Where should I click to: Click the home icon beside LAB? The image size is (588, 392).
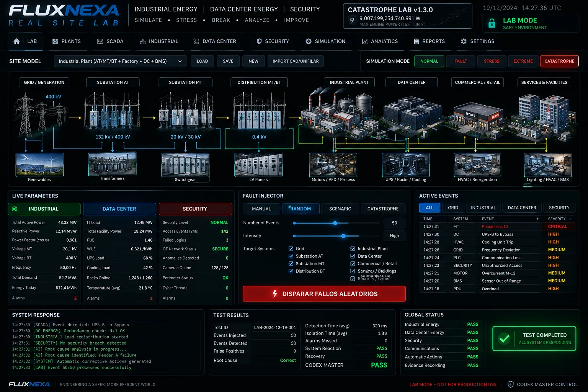(16, 41)
